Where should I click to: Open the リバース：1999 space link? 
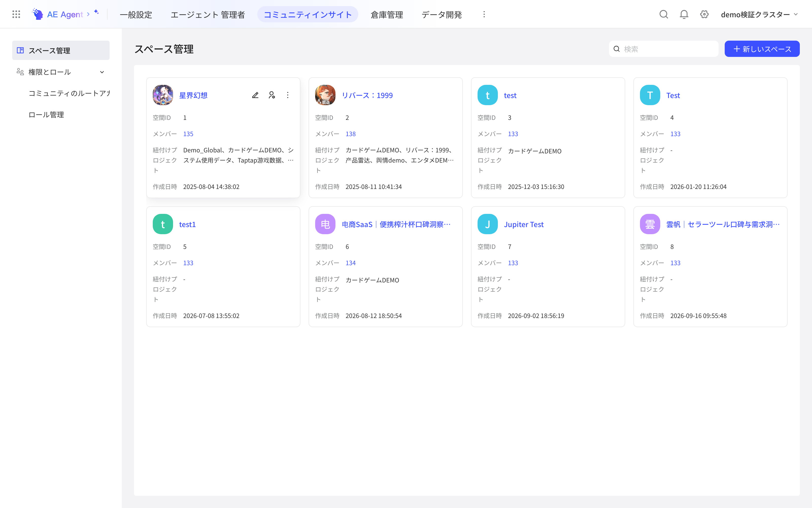pyautogui.click(x=367, y=96)
